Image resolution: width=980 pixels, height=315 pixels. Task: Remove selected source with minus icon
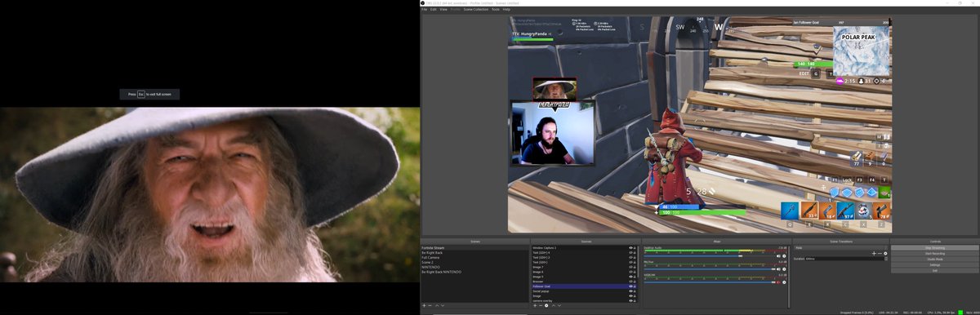pos(541,306)
